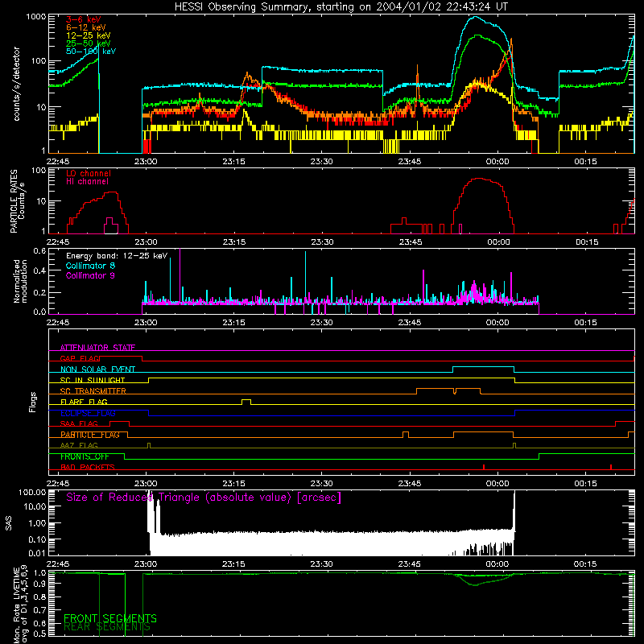Choose the cyan 50-100 keV legend label
This screenshot has width=644, height=644.
point(91,52)
